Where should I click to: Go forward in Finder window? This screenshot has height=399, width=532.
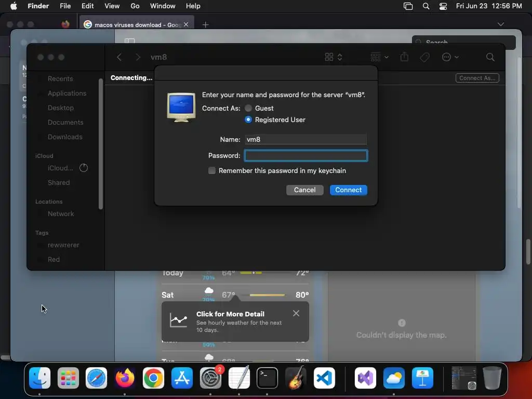tap(138, 57)
